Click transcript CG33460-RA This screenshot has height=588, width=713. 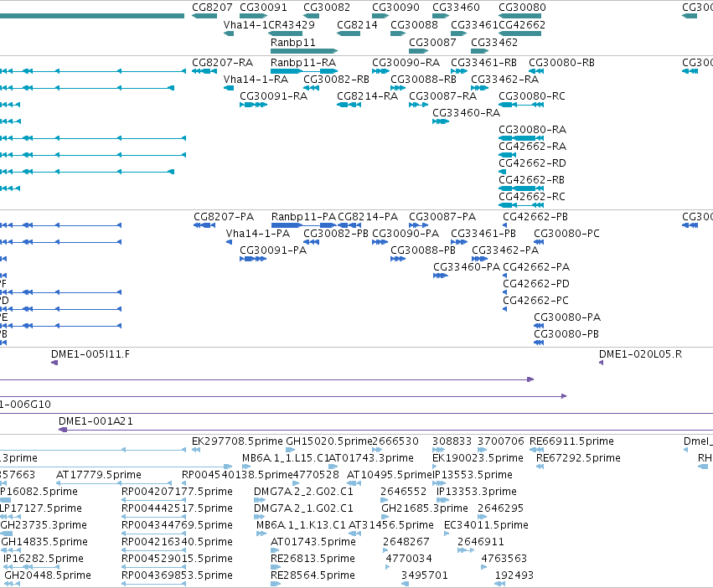(x=441, y=121)
